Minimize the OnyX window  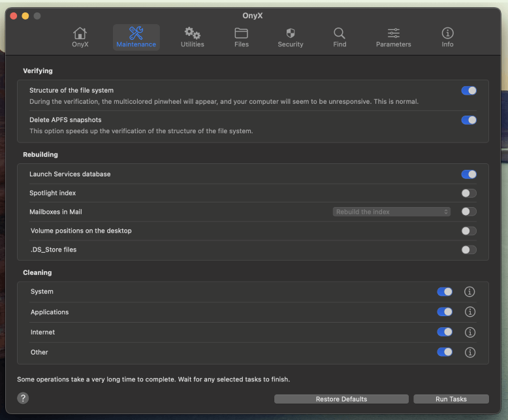pos(25,16)
